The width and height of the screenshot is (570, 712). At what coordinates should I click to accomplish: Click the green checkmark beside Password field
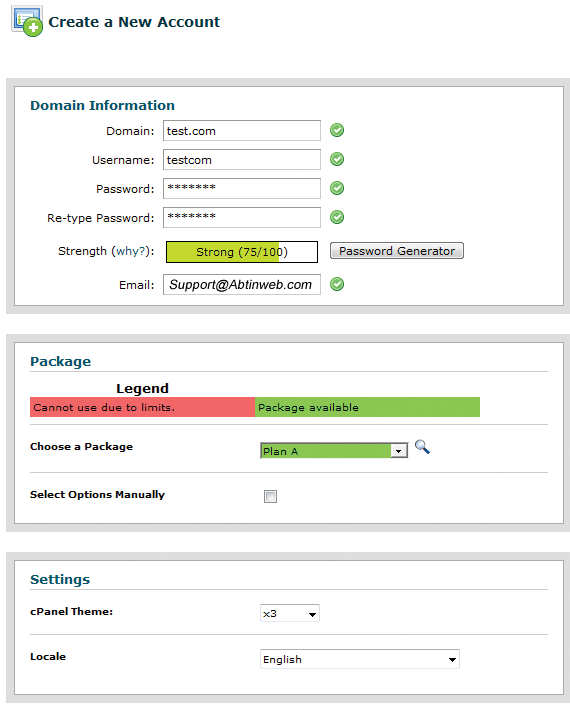(337, 188)
